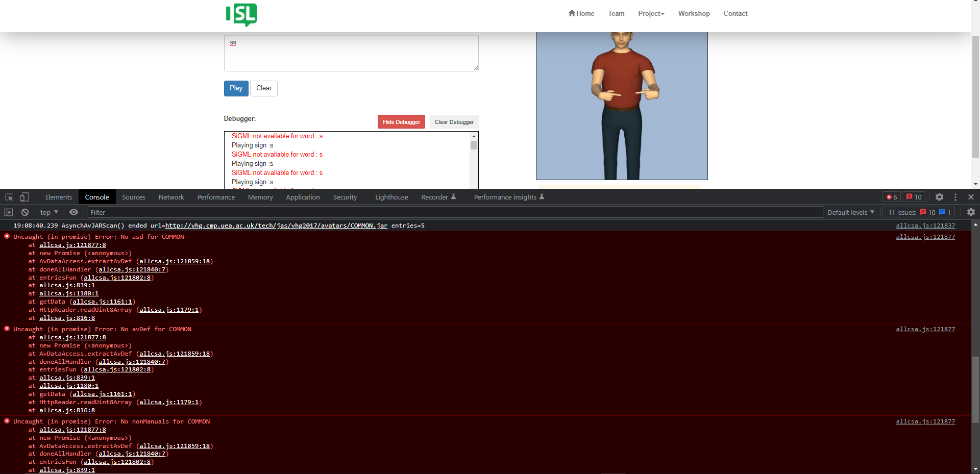
Task: Switch to the Network tab
Action: coord(171,197)
